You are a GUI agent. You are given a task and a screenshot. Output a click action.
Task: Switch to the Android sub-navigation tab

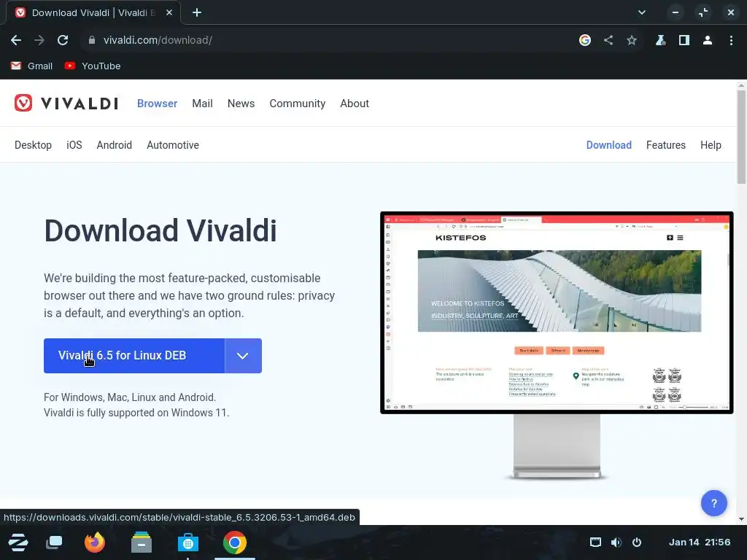pos(115,145)
